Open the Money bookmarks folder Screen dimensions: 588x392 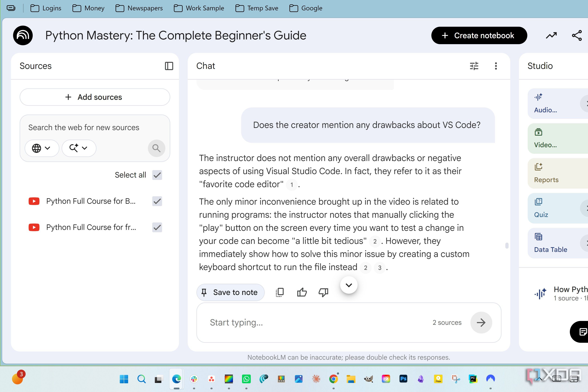(88, 8)
